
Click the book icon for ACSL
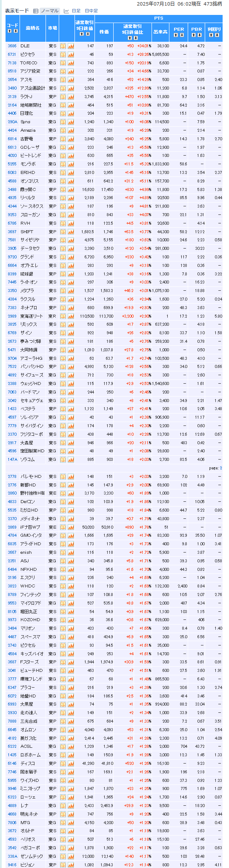pyautogui.click(x=63, y=746)
